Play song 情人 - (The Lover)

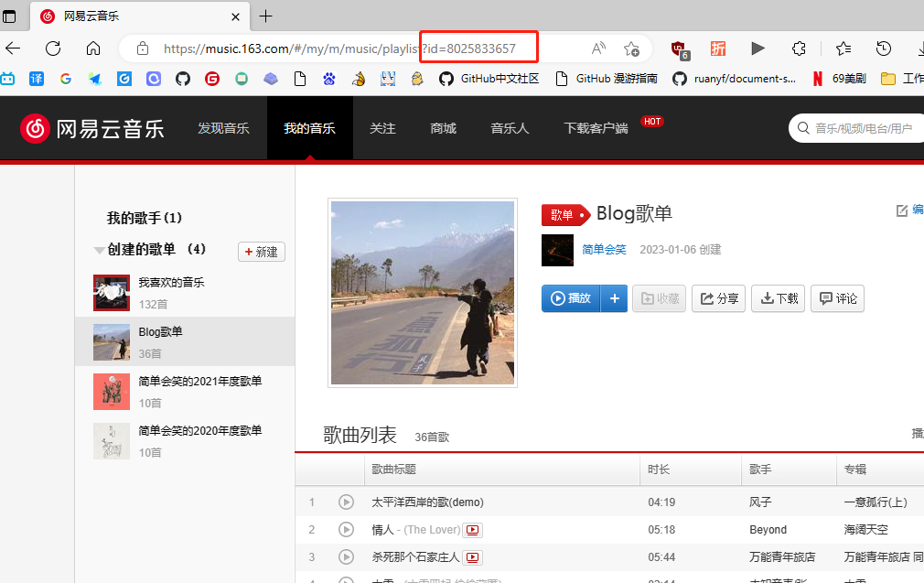click(346, 529)
